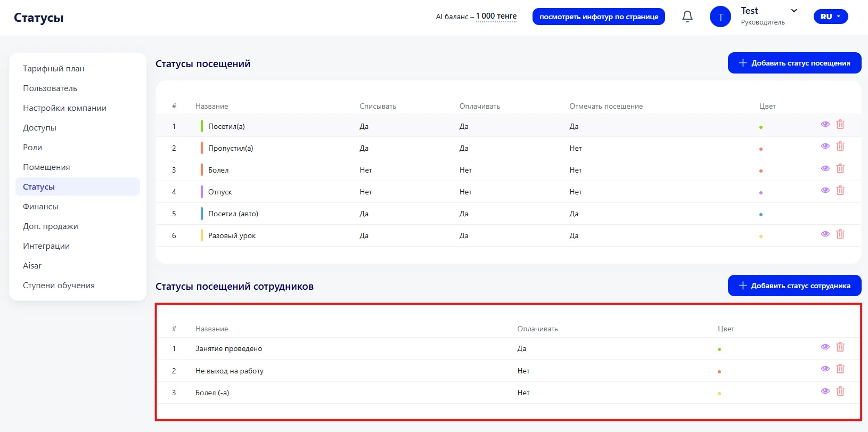Toggle eye icon for Пропустил(а)
868x432 pixels.
click(825, 146)
